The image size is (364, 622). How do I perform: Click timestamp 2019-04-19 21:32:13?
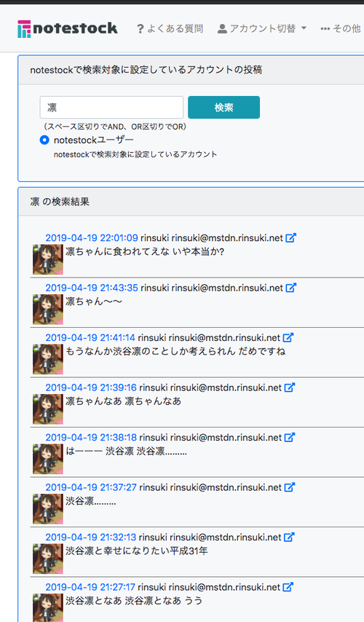[x=90, y=538]
